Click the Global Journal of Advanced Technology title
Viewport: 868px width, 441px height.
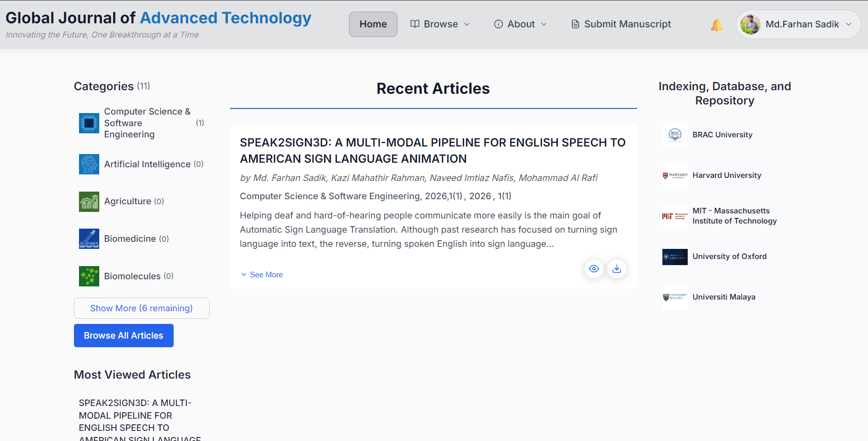tap(159, 18)
